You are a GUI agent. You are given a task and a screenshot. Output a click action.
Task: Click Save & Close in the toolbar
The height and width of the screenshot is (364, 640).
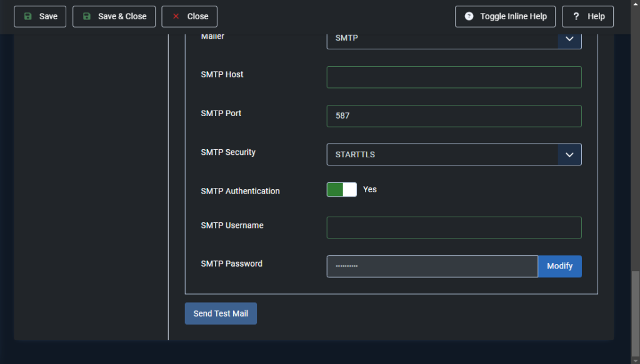[x=114, y=16]
